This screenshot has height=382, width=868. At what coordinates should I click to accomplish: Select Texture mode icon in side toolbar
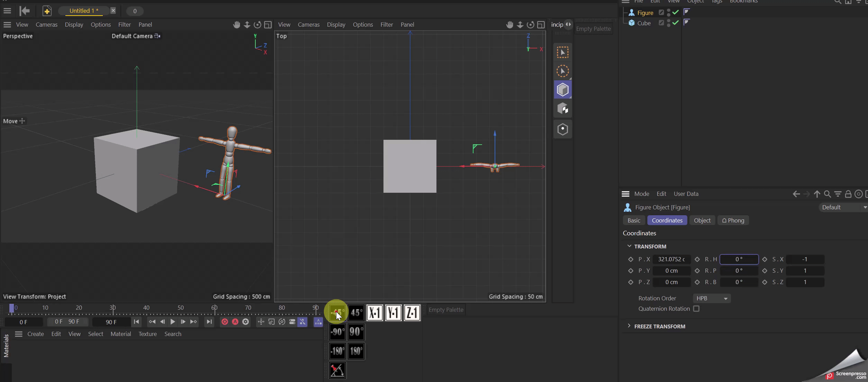pyautogui.click(x=562, y=109)
